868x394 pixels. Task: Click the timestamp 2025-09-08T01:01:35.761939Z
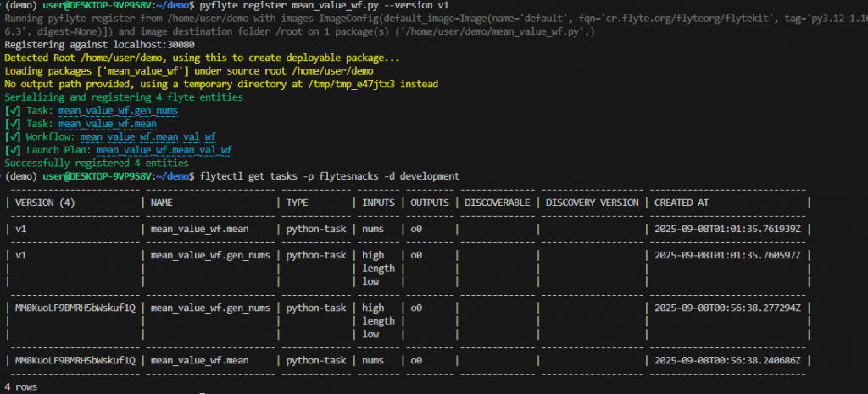727,229
